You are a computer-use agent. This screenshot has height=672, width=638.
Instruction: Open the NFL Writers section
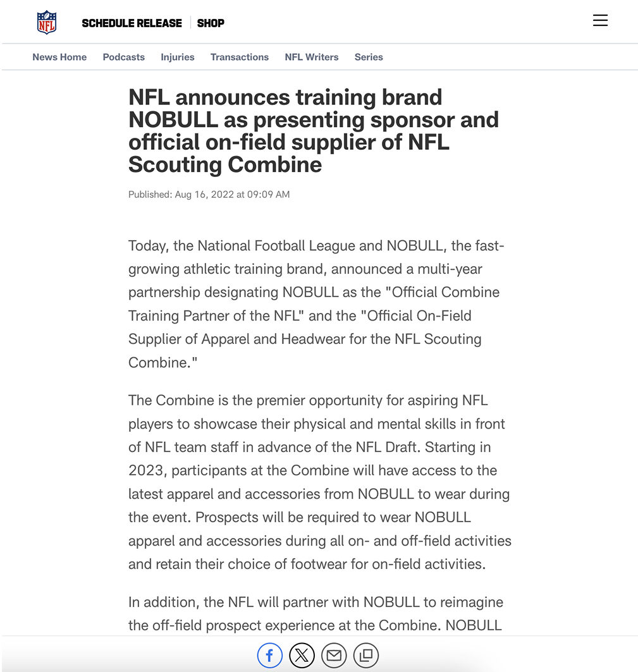click(312, 57)
